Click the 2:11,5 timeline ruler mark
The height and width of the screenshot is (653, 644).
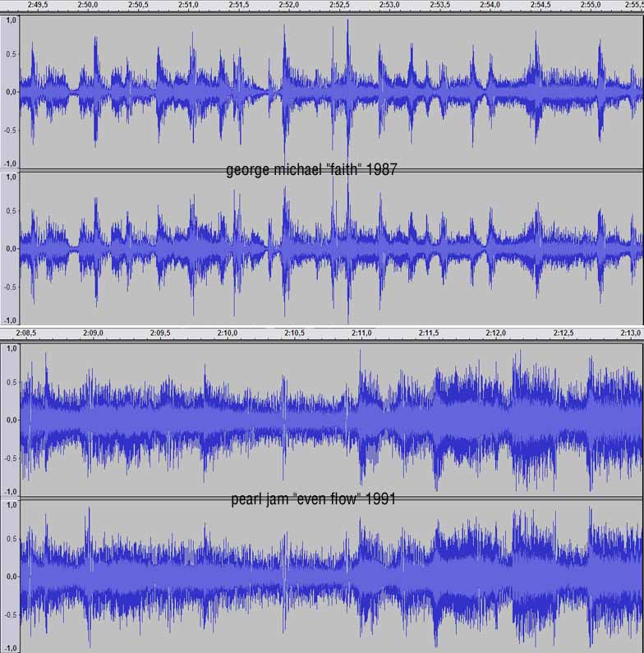pos(429,333)
